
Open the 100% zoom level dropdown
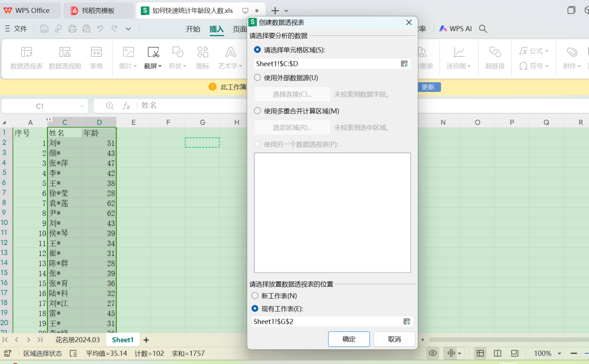coord(560,353)
